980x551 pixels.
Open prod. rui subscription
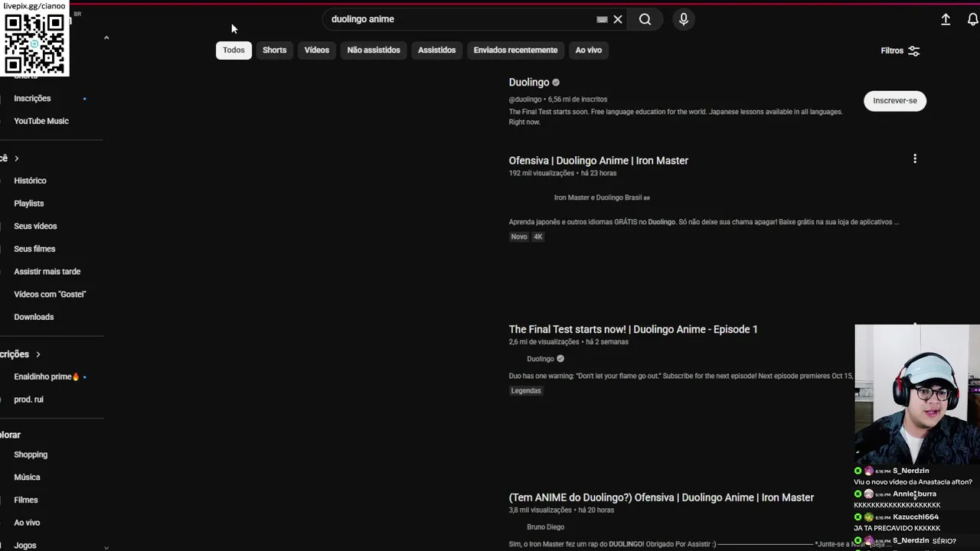point(28,399)
